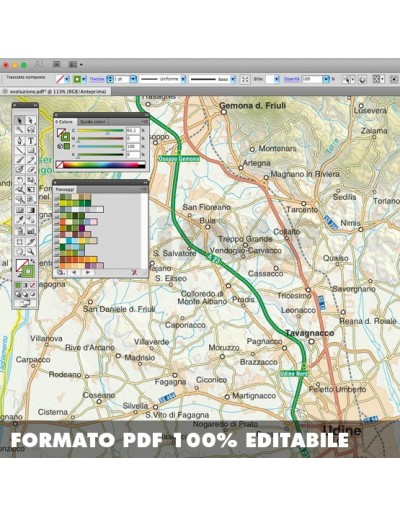Click the Traccia stroke link
This screenshot has height=517, width=400.
click(97, 79)
